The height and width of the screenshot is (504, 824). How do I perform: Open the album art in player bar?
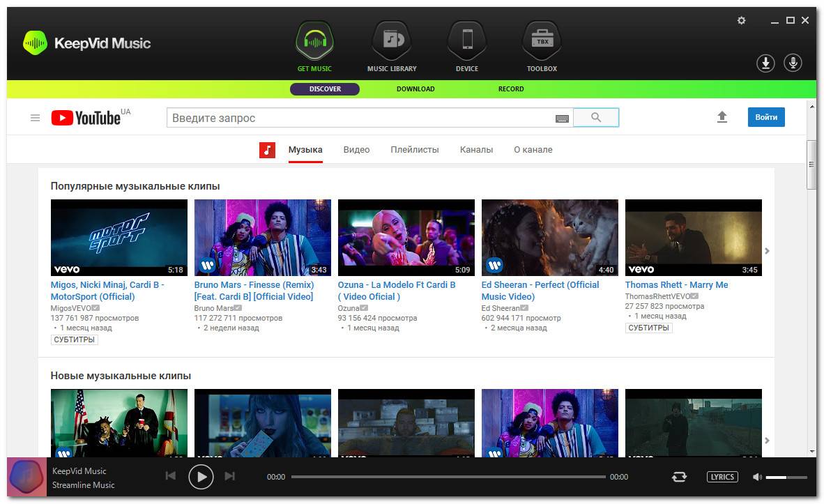point(26,477)
